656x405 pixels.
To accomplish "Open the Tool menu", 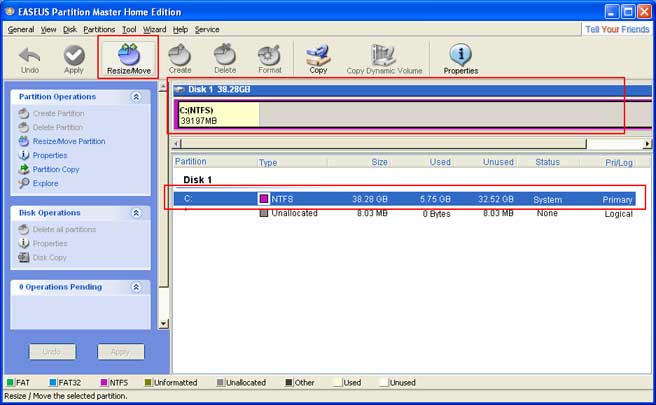I will [129, 29].
